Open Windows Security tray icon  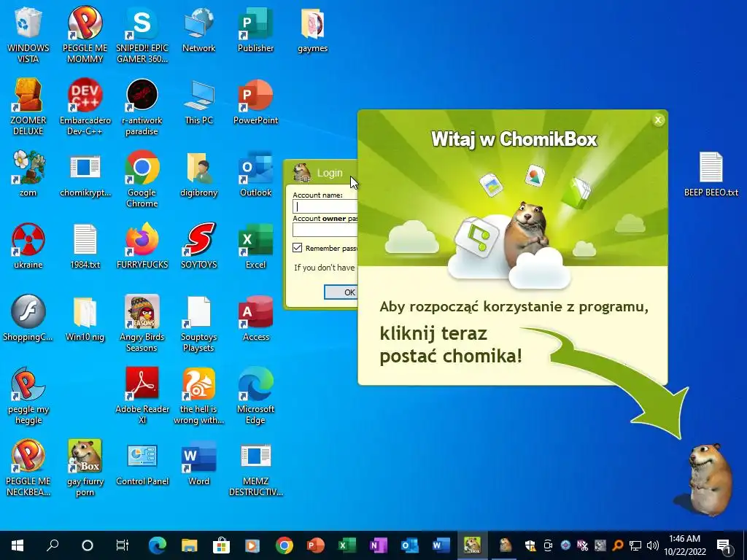tap(531, 545)
